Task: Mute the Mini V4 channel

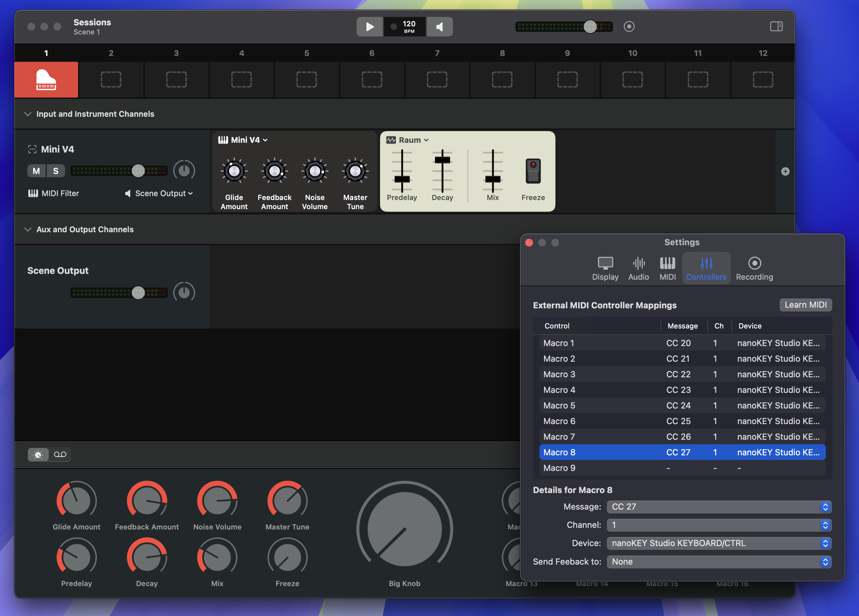Action: pos(36,171)
